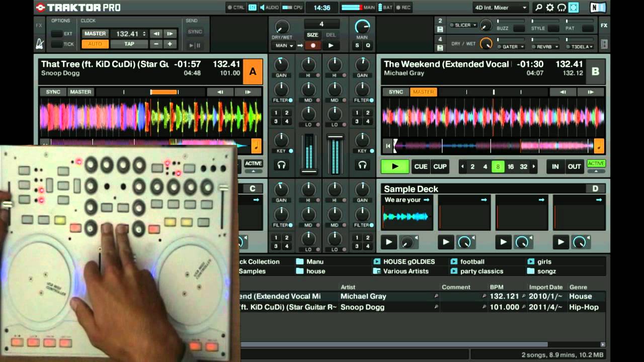The image size is (644, 362).
Task: Open loop recorder MAIN source dropdown
Action: click(x=283, y=45)
